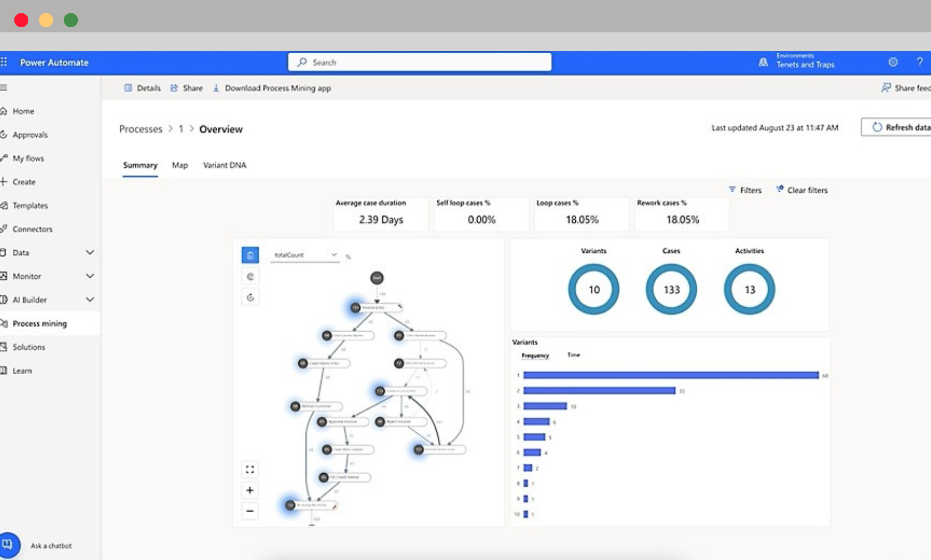The width and height of the screenshot is (931, 560).
Task: Expand the Data section in the sidebar
Action: click(x=90, y=252)
